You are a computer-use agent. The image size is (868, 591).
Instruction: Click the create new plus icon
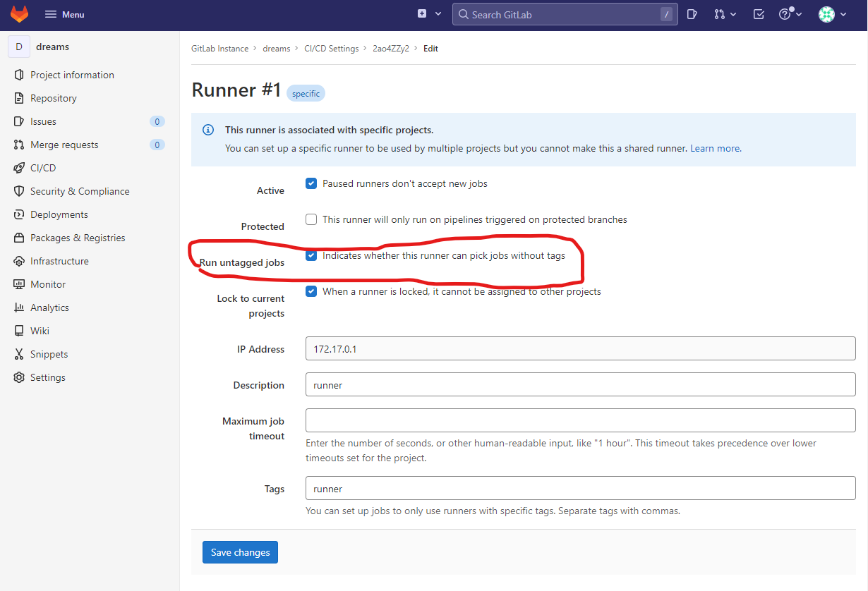coord(422,13)
